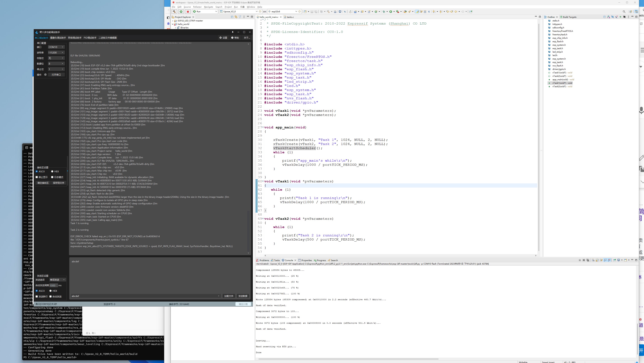Open the 发送选项 单项发送 dropdown
The width and height of the screenshot is (644, 363).
(x=58, y=280)
